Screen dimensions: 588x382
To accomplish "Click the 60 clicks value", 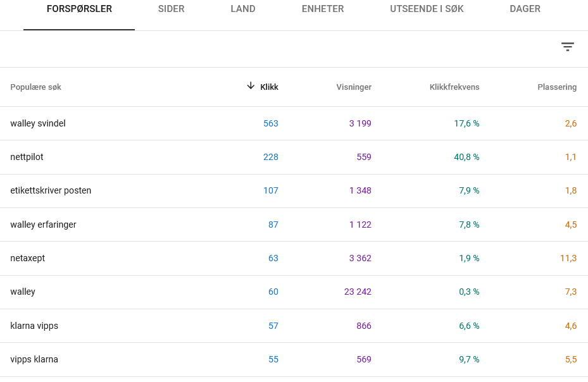I will click(x=273, y=292).
